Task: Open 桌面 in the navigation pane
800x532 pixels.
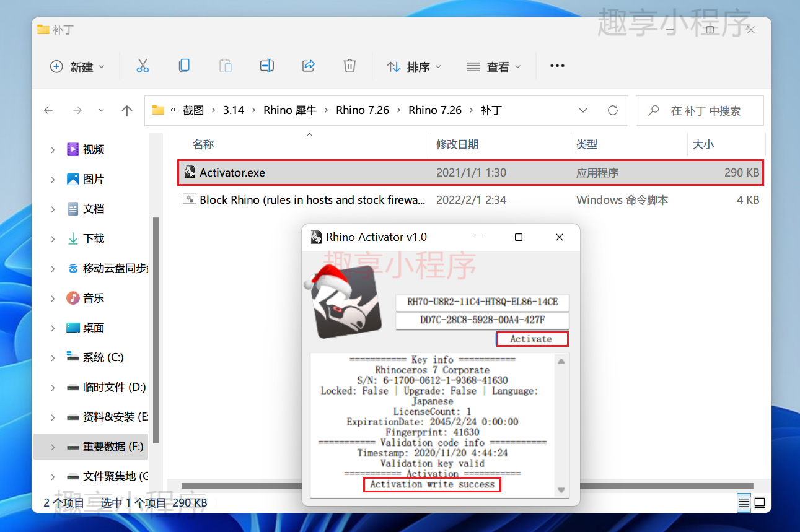Action: [x=94, y=328]
